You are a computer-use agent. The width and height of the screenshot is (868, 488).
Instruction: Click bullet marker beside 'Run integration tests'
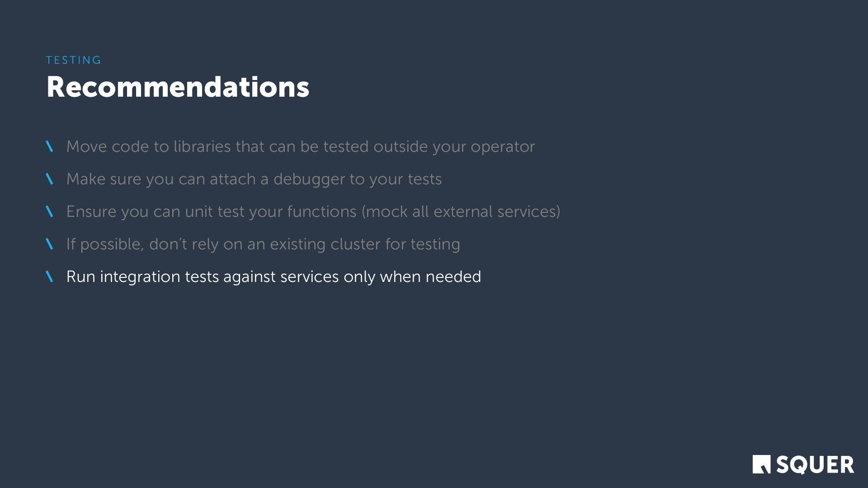tap(50, 277)
